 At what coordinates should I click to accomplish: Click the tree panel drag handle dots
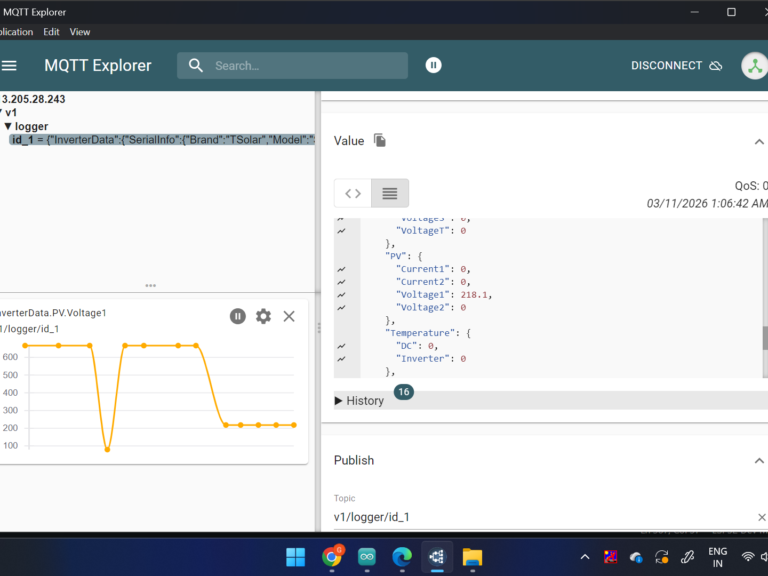pyautogui.click(x=150, y=285)
